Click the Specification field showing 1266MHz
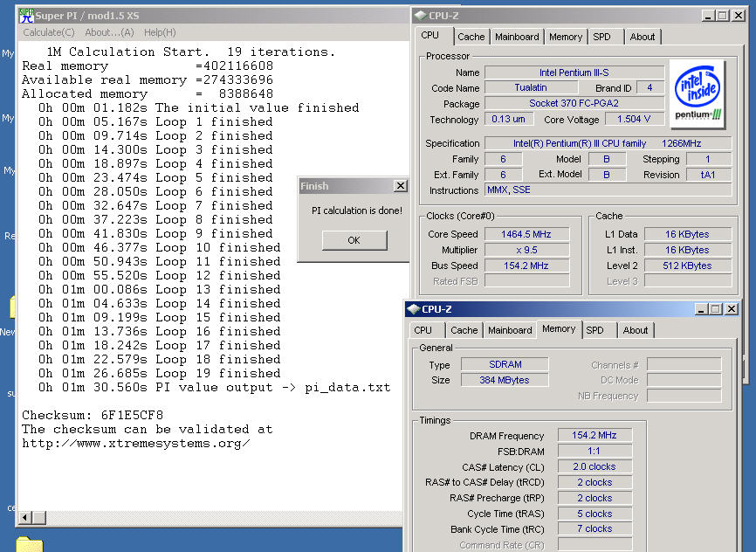The width and height of the screenshot is (756, 552). (608, 143)
